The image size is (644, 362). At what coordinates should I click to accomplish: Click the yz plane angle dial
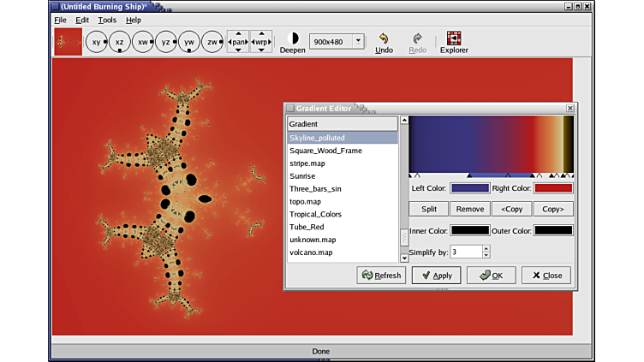(x=166, y=41)
